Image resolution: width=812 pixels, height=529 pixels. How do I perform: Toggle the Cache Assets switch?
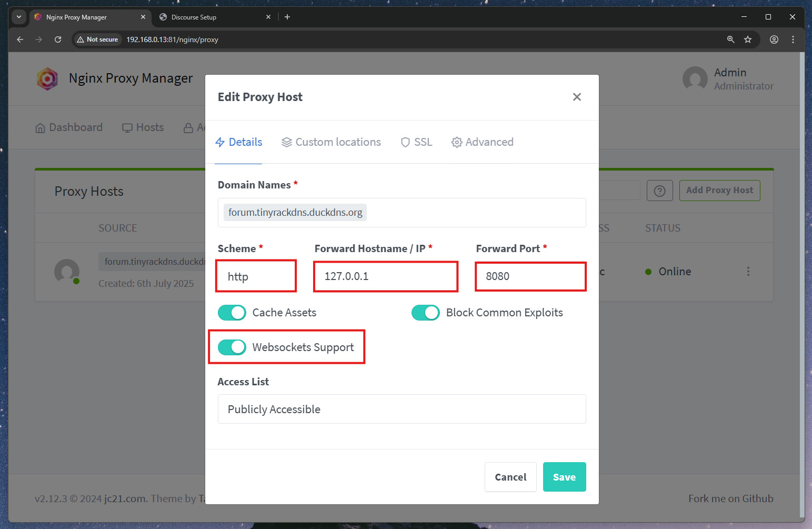(x=232, y=313)
